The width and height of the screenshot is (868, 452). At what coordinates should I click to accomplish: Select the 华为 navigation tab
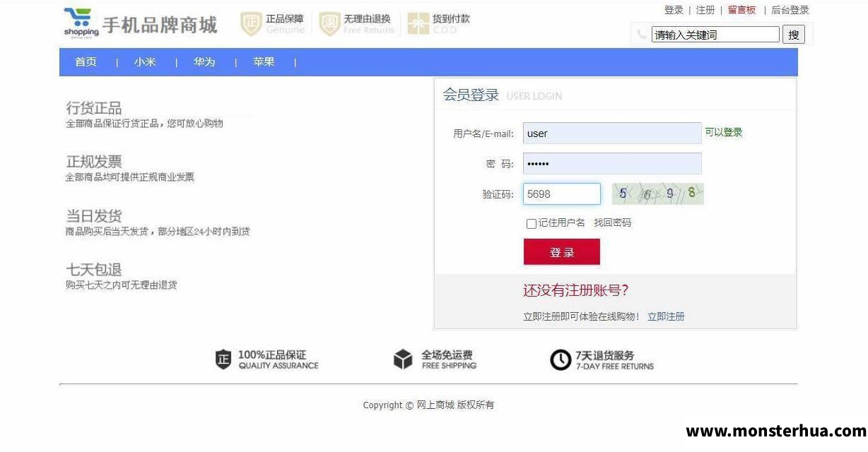204,62
